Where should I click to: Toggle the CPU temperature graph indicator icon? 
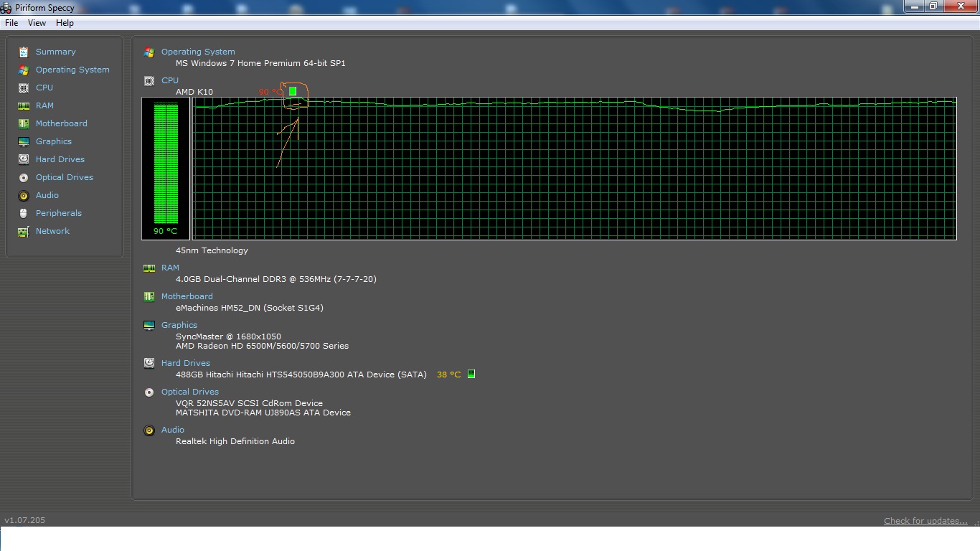pos(293,91)
